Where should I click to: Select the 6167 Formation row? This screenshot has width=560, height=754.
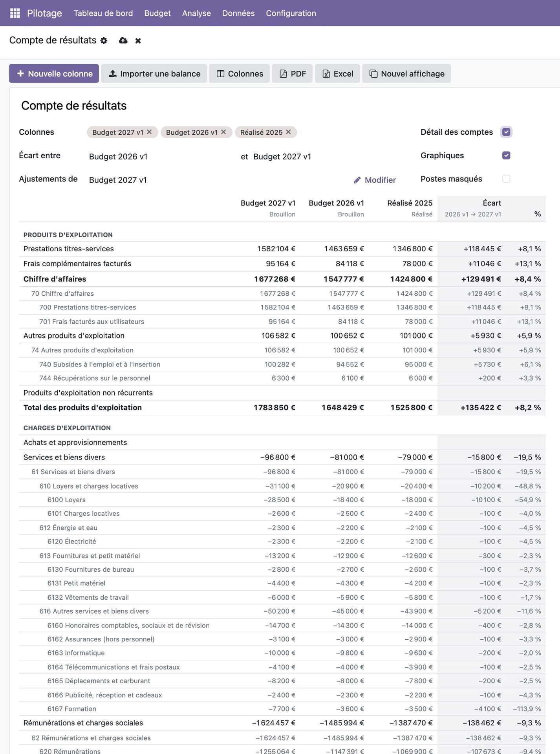282,709
